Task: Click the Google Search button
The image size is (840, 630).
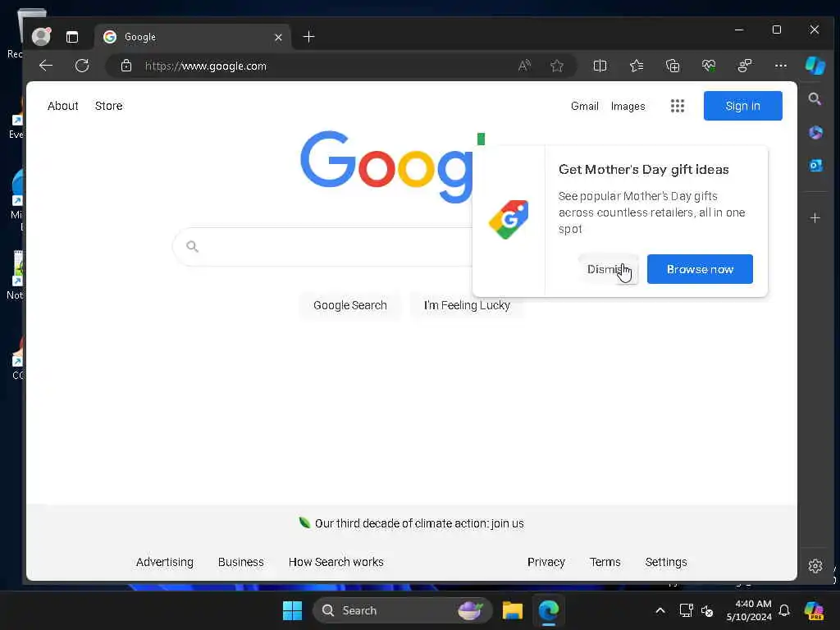Action: click(349, 305)
